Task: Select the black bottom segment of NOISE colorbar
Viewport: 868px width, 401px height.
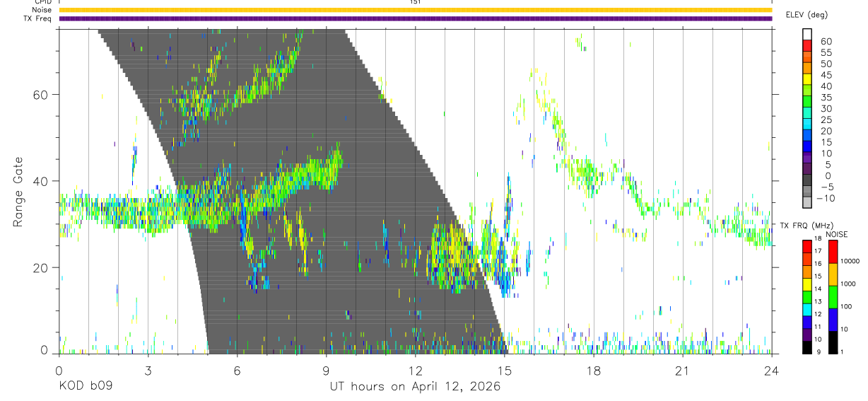Action: pos(833,342)
